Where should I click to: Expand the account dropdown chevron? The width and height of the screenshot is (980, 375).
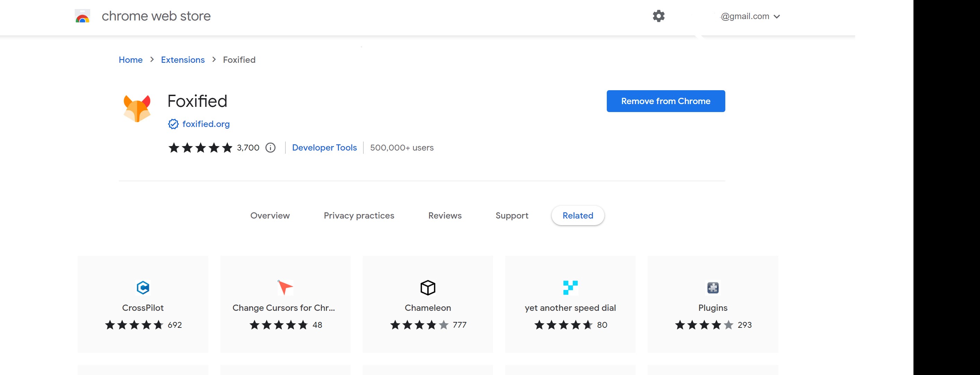777,16
